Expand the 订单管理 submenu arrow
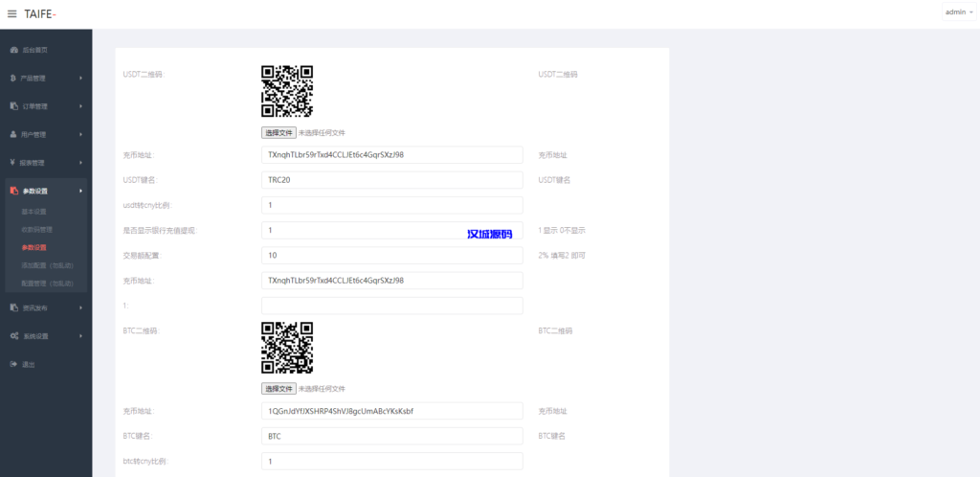Screen dimensions: 980x477 pyautogui.click(x=80, y=106)
